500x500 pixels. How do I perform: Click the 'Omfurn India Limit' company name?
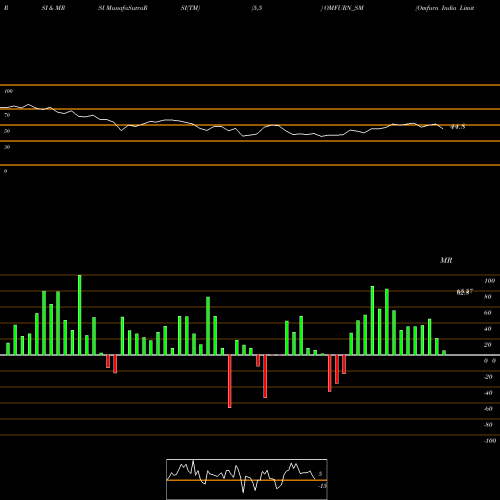click(x=445, y=8)
